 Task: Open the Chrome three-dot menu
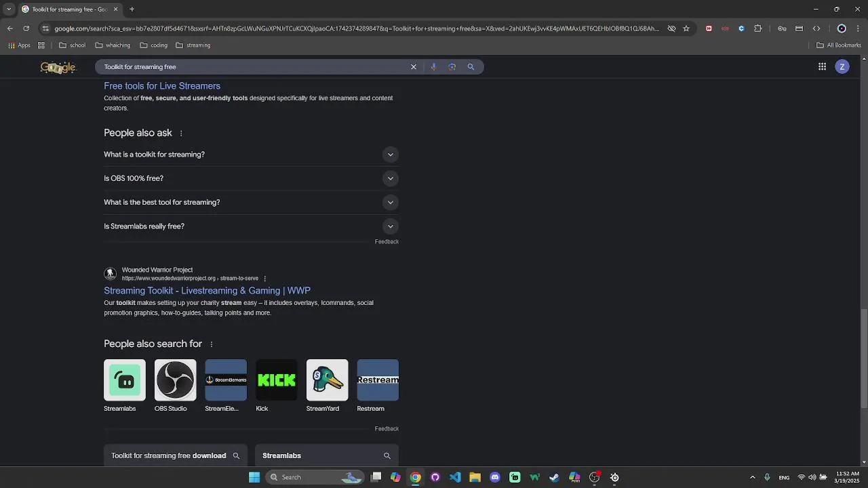(858, 28)
